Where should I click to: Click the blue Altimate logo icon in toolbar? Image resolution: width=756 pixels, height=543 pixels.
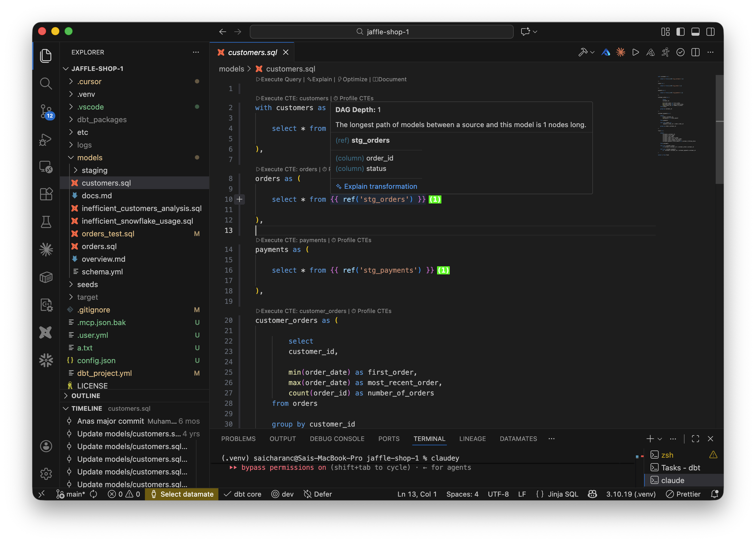606,52
